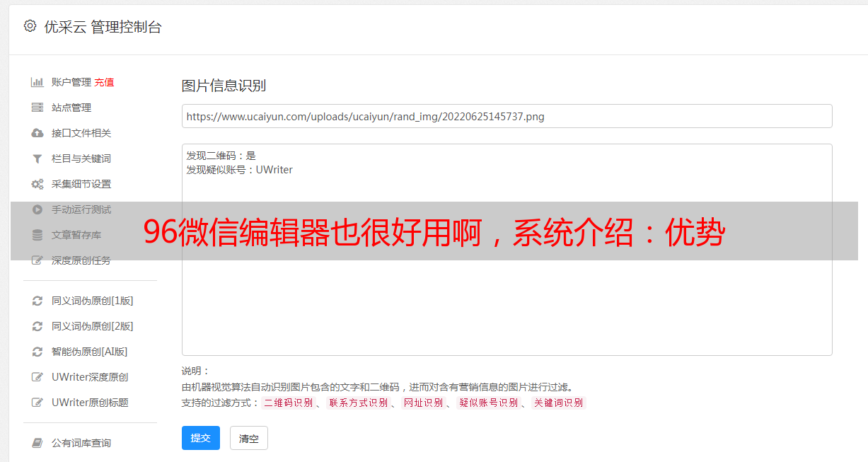The image size is (868, 462).
Task: Click the refresh icon for 智能伪原创[AI版]
Action: point(37,352)
